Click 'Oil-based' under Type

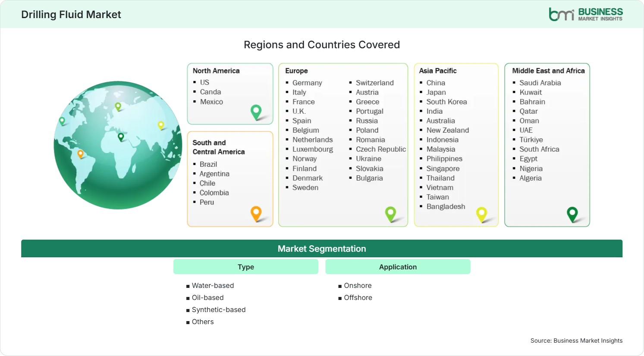pos(207,297)
